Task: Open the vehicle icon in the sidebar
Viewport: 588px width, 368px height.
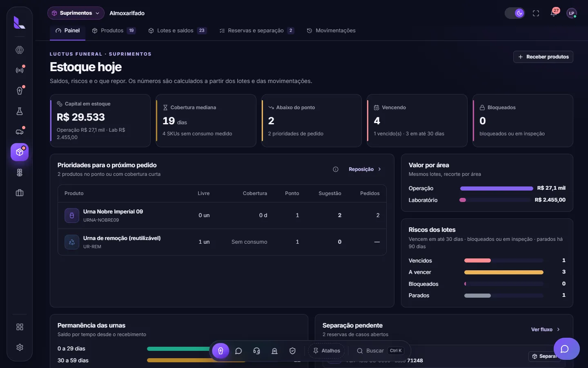Action: pyautogui.click(x=20, y=132)
